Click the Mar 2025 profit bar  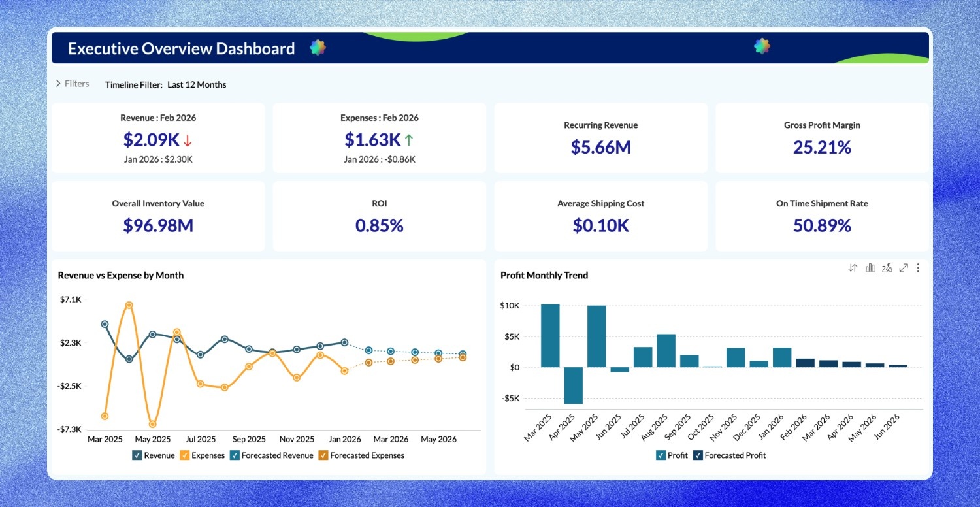[550, 336]
